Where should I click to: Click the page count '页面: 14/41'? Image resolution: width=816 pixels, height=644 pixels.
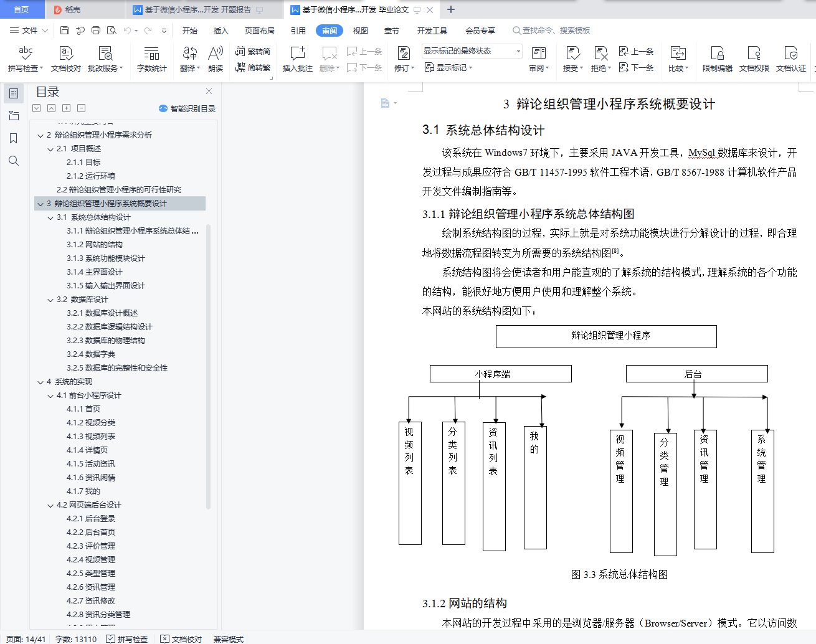tap(26, 639)
